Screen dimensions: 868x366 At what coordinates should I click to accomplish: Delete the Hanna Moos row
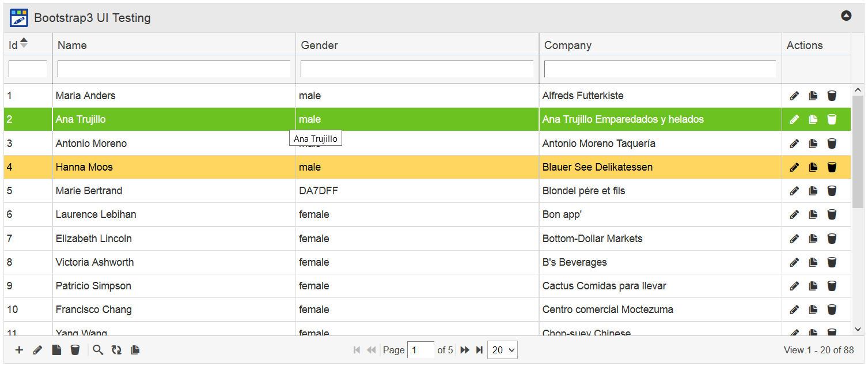[832, 167]
